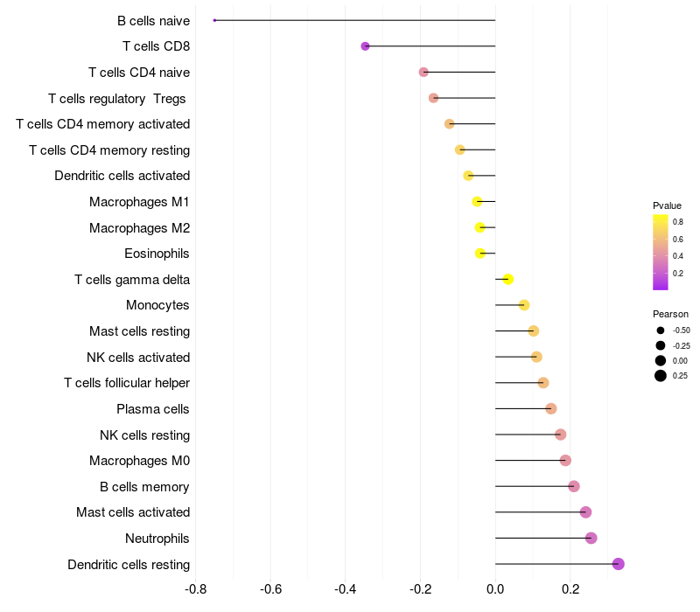
Task: Click the yellow T cells gamma delta point
Action: click(x=507, y=279)
